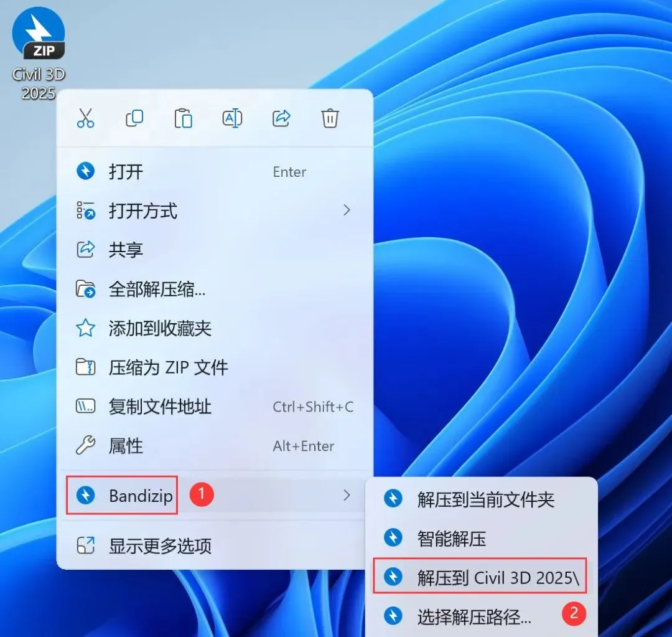Image resolution: width=672 pixels, height=637 pixels.
Task: Choose 全部解压缩... option
Action: coord(215,289)
